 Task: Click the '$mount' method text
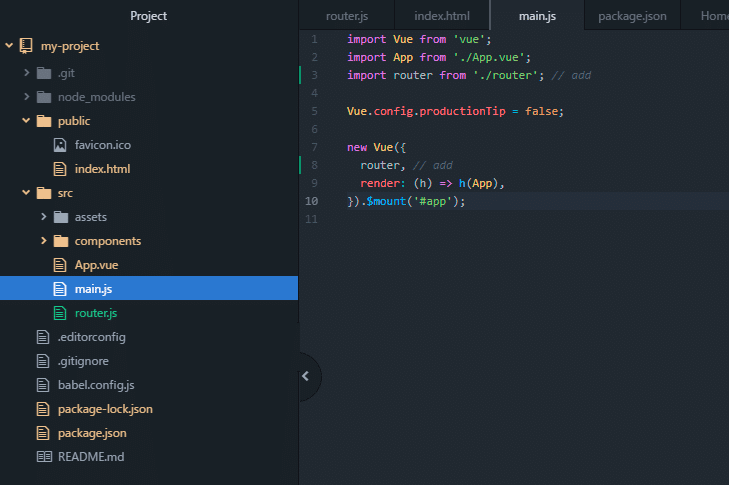(386, 201)
